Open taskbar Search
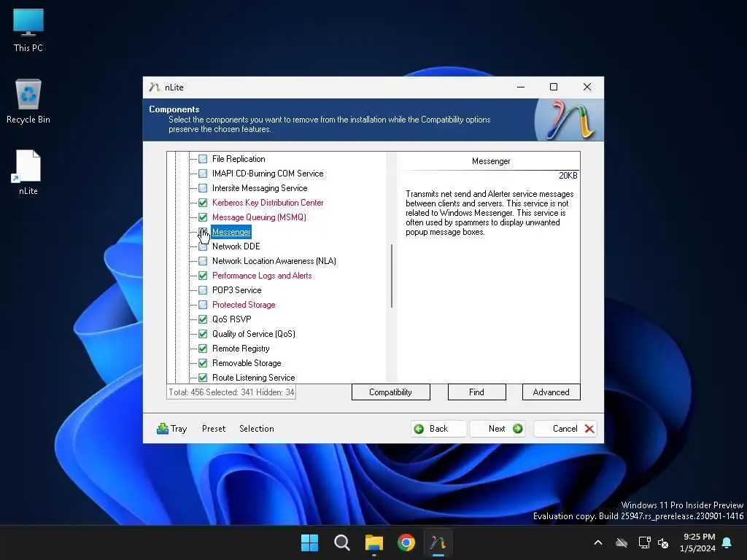The width and height of the screenshot is (747, 560). pyautogui.click(x=341, y=542)
